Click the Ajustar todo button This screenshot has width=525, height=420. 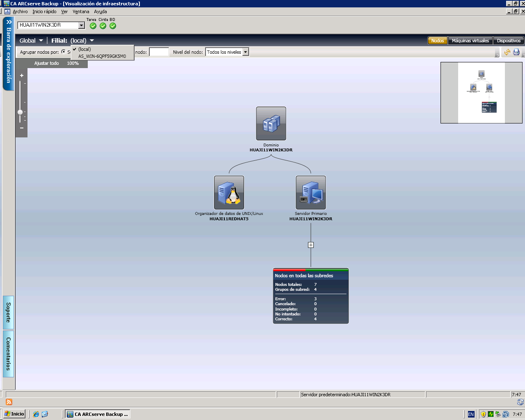46,63
